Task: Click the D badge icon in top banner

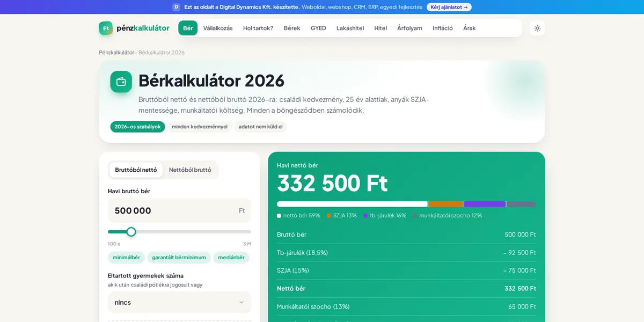Action: (x=176, y=7)
